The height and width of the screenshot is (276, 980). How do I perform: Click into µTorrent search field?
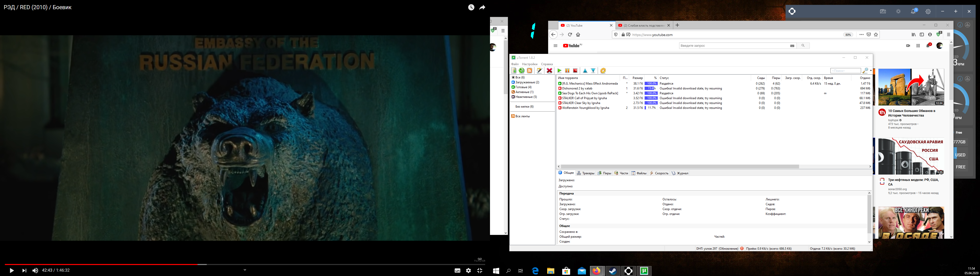[845, 71]
